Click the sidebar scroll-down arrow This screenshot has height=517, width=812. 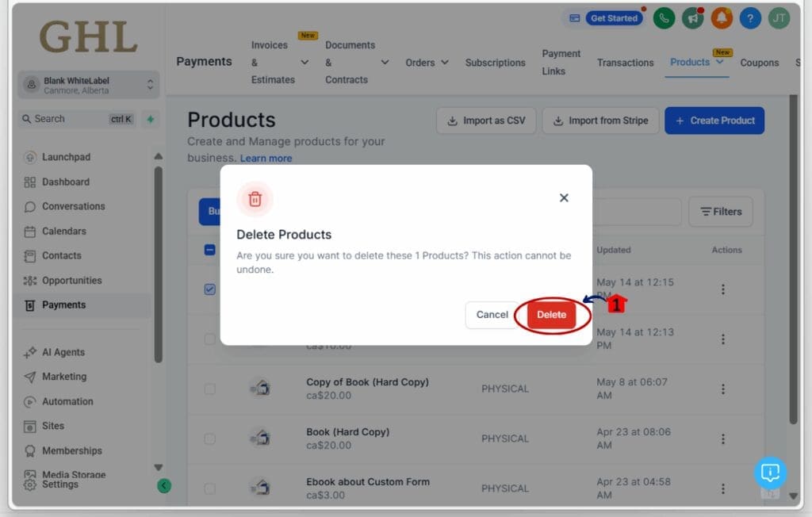pyautogui.click(x=159, y=467)
